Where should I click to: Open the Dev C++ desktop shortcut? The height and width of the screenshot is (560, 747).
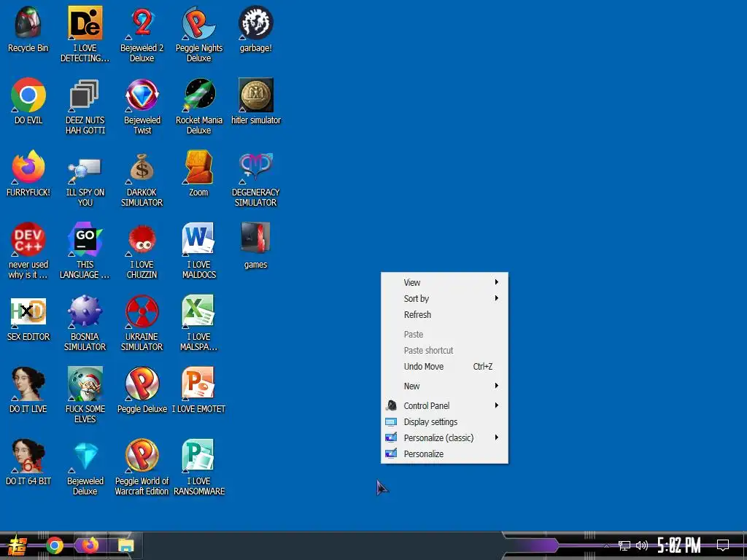click(28, 251)
